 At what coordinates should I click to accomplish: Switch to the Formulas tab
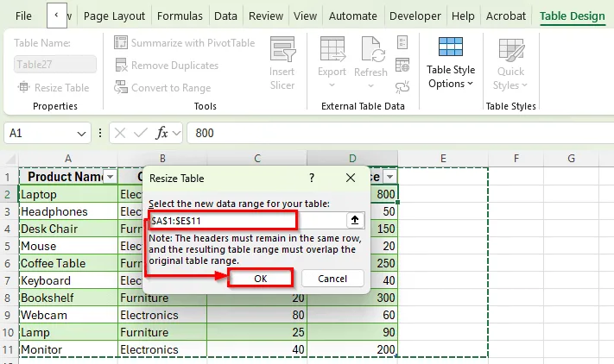[180, 16]
